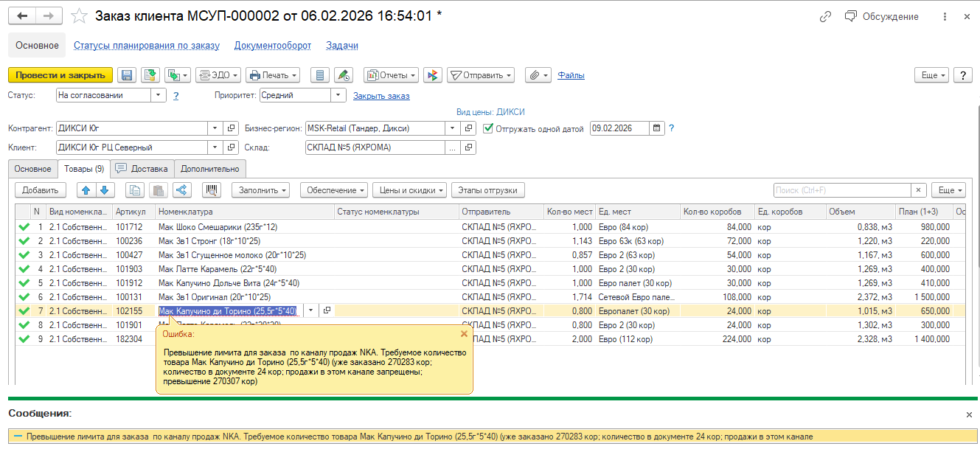Screen dimensions: 980x452
Task: Click the 'Провести и закрыть' button
Action: click(x=60, y=75)
